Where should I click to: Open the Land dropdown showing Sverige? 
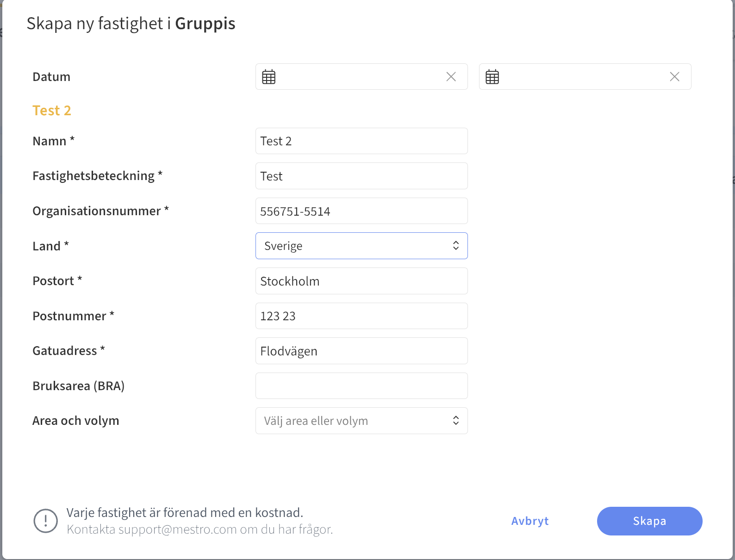(x=361, y=246)
